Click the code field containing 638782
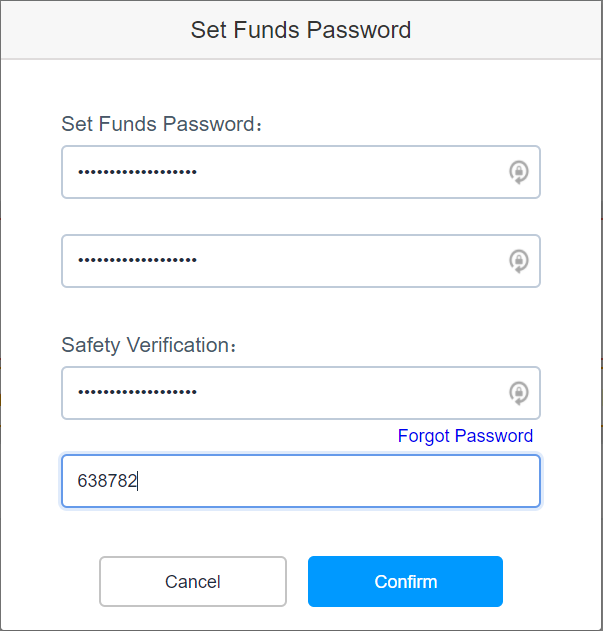This screenshot has height=631, width=603. click(300, 481)
